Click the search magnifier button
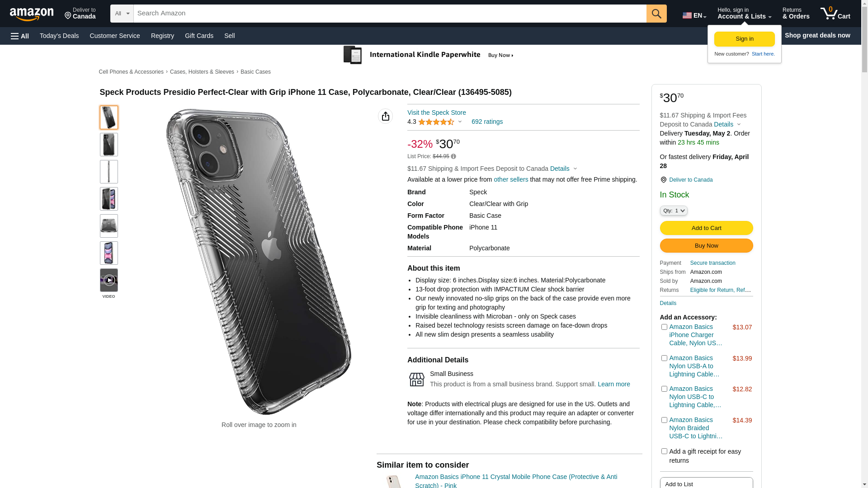868x488 pixels. 656,14
